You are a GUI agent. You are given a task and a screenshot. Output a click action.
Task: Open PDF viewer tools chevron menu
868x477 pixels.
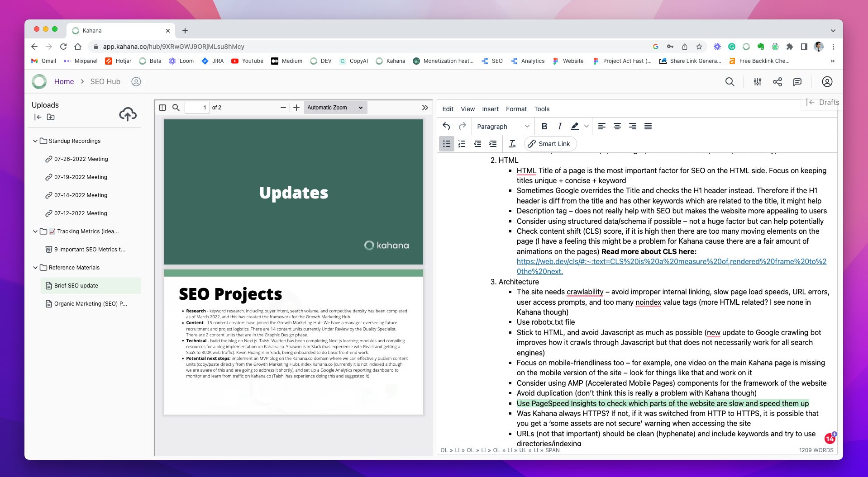coord(424,108)
